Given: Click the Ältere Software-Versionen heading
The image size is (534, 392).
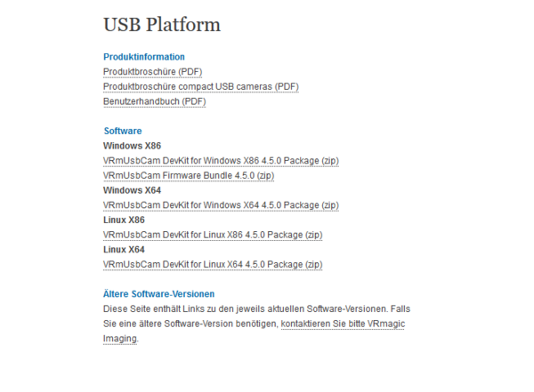Looking at the screenshot, I should pos(159,294).
